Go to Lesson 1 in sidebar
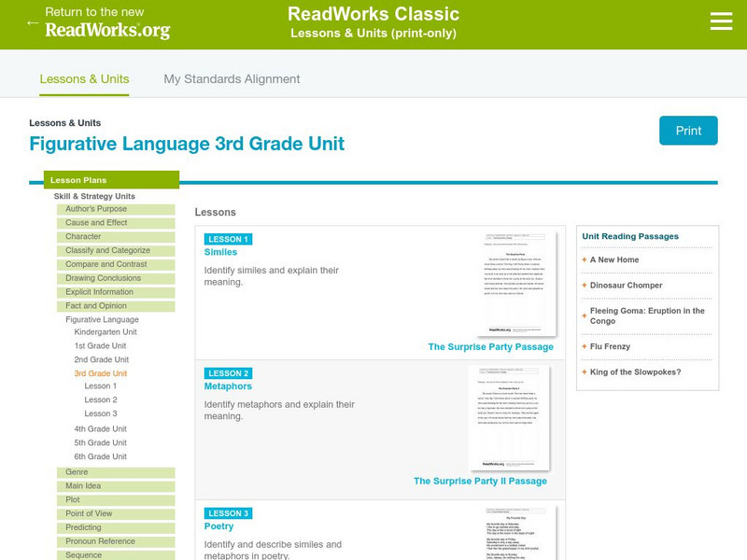The width and height of the screenshot is (747, 560). pyautogui.click(x=101, y=385)
